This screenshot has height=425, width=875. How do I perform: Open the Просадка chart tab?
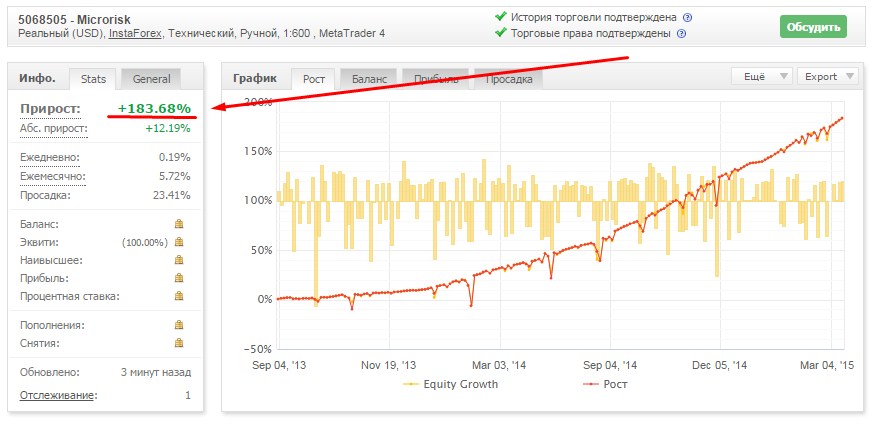click(x=508, y=79)
